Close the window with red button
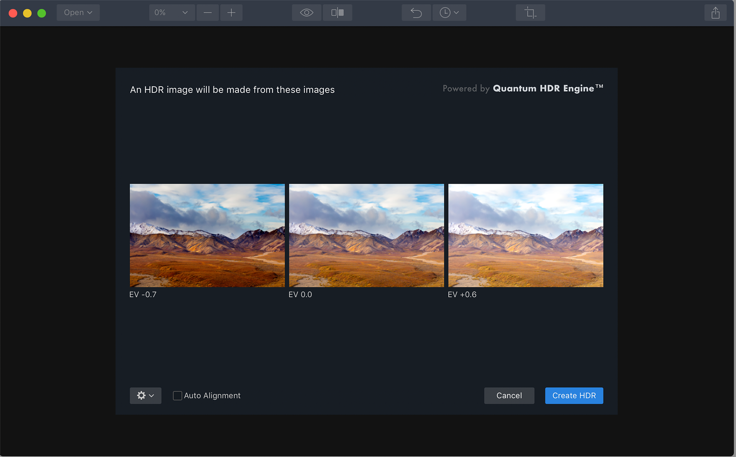This screenshot has height=457, width=736. [13, 13]
